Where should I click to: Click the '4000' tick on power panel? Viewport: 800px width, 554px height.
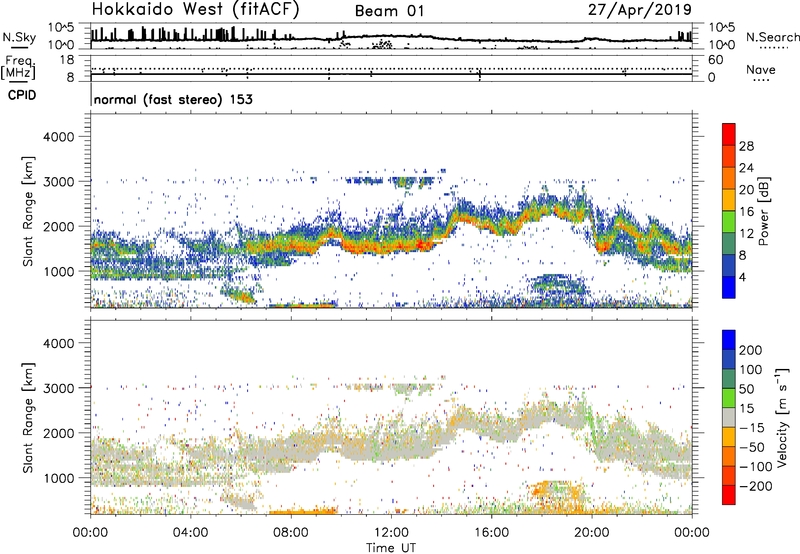tap(58, 137)
